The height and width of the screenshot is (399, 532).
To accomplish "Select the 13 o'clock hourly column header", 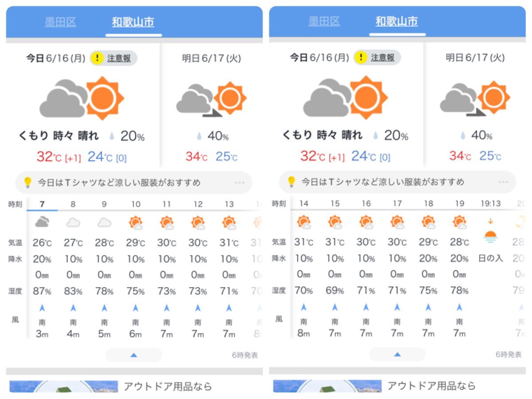I will click(x=229, y=204).
